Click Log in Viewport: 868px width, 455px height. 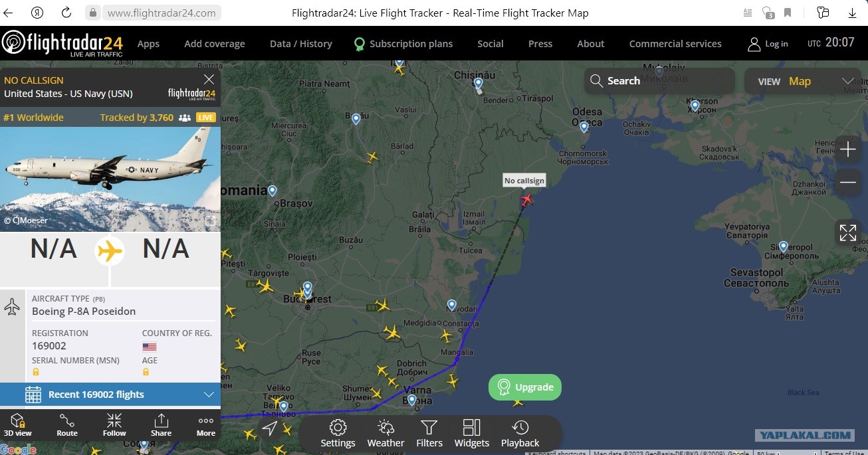point(768,44)
